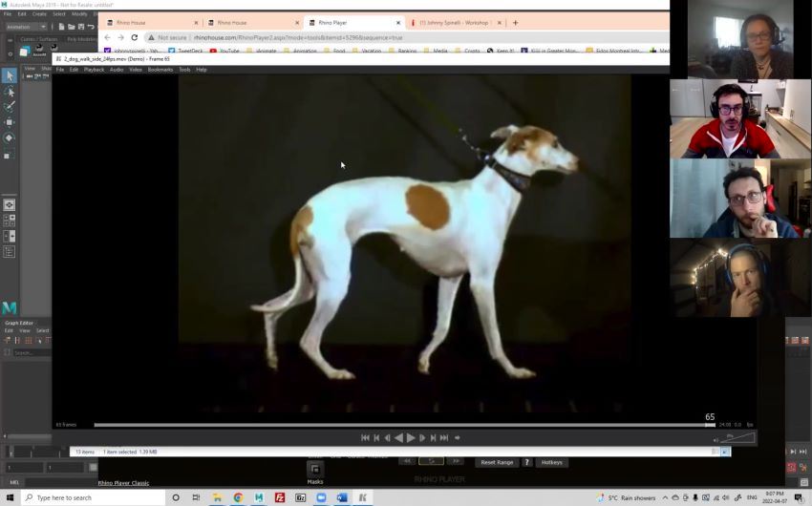Screen dimensions: 812x506
Task: Toggle the Maya Outliner layout icon
Action: point(10,252)
